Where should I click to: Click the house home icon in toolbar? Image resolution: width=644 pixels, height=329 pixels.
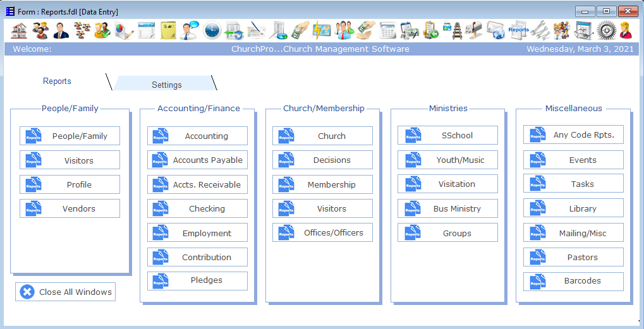click(x=18, y=30)
